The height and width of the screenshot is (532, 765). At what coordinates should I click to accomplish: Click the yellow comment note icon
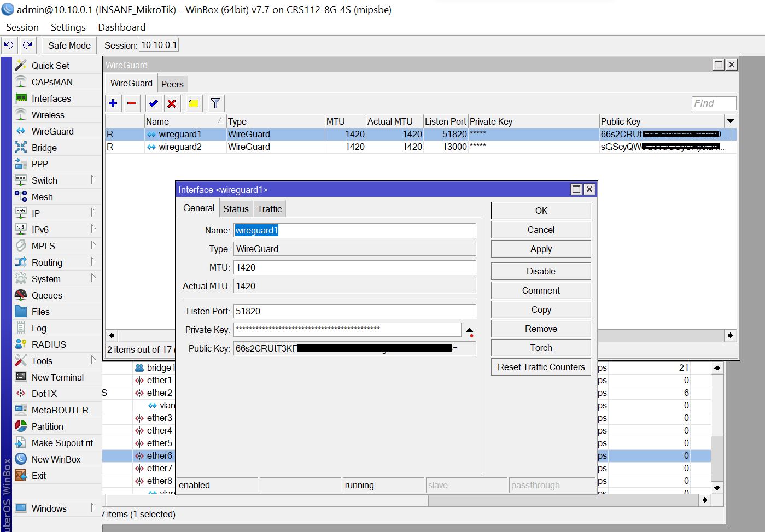194,103
